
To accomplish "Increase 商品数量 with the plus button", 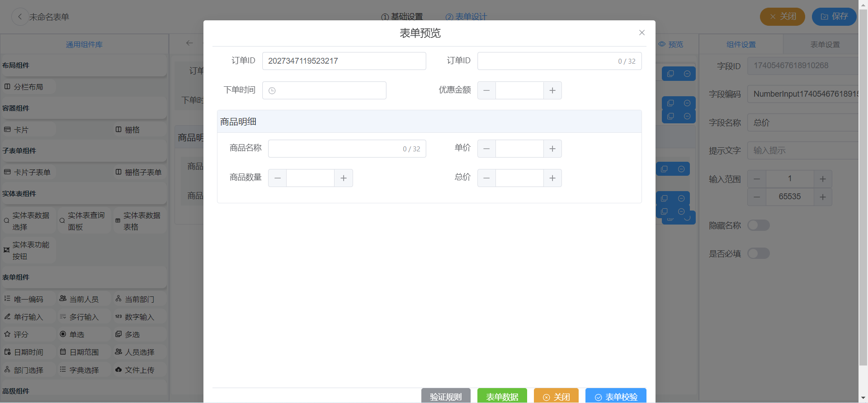I will click(x=344, y=178).
